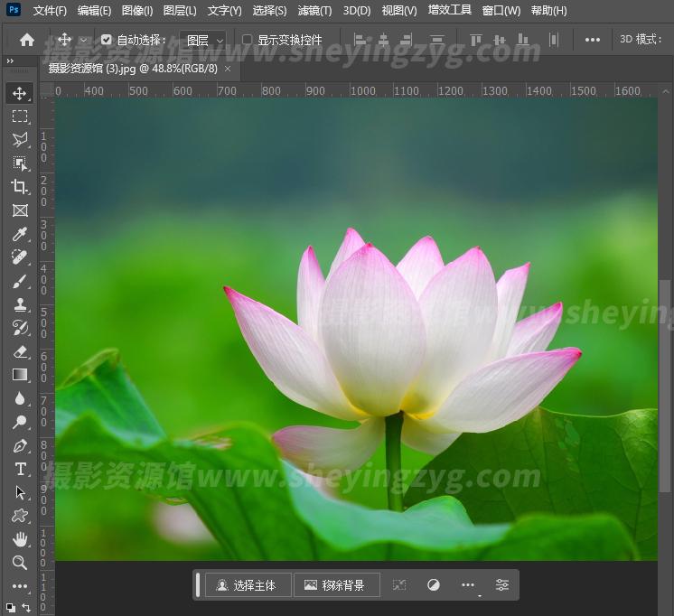674x616 pixels.
Task: Select the Eraser tool
Action: [x=20, y=352]
